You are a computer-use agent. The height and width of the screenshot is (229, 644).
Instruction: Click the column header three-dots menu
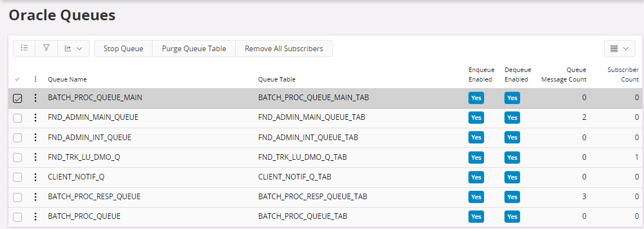[x=35, y=79]
